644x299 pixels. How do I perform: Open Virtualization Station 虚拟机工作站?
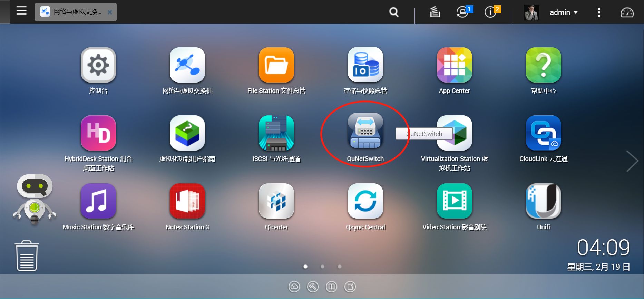click(455, 133)
